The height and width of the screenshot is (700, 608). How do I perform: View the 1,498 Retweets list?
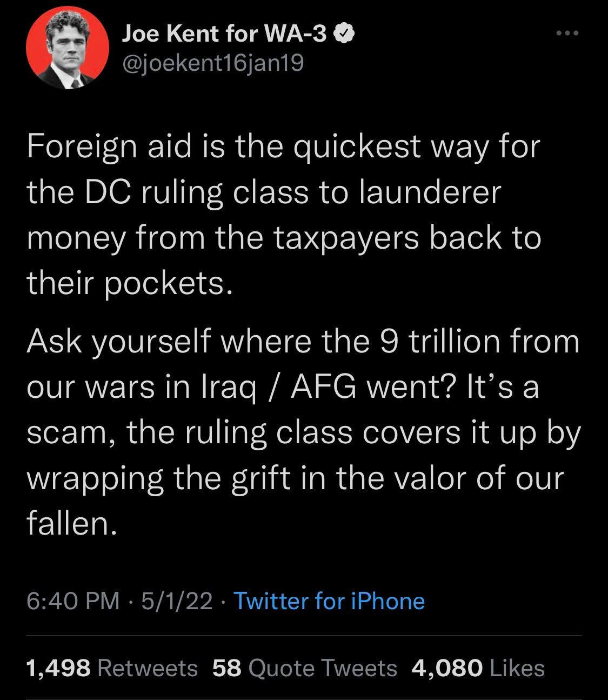pyautogui.click(x=112, y=668)
